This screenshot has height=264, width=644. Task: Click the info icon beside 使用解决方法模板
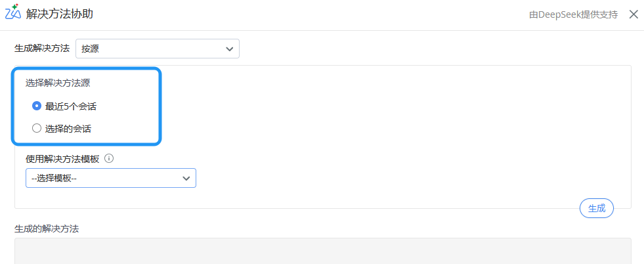click(x=110, y=158)
